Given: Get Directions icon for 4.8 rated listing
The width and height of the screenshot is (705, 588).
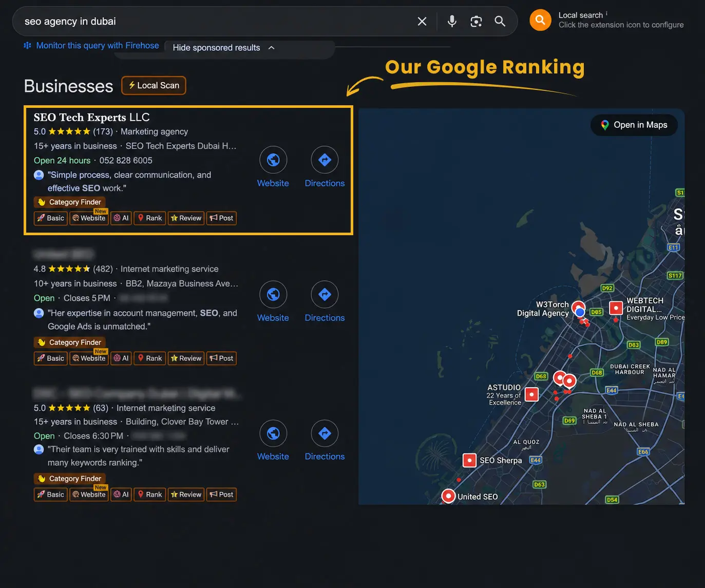Looking at the screenshot, I should click(x=325, y=294).
